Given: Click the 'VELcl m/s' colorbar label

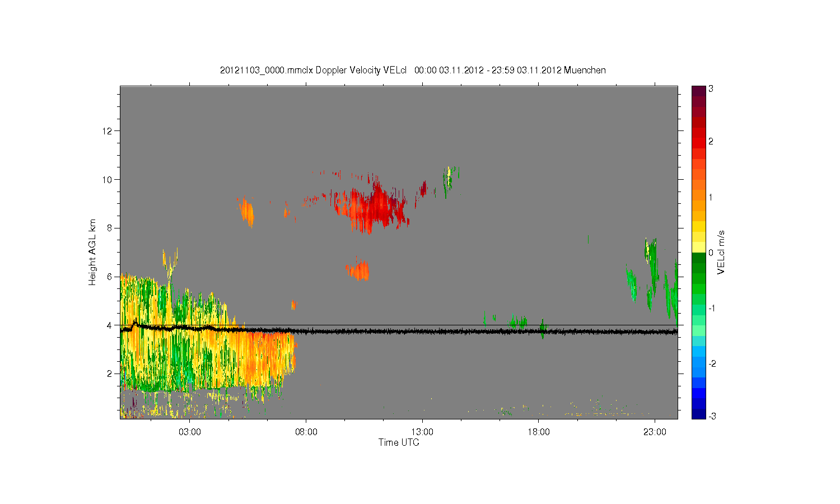Looking at the screenshot, I should coord(721,252).
